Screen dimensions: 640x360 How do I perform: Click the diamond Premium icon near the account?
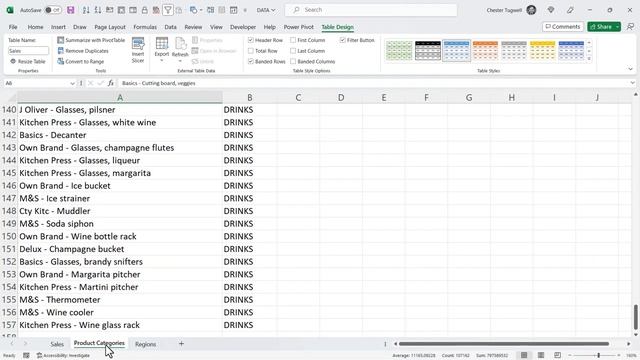click(x=551, y=10)
